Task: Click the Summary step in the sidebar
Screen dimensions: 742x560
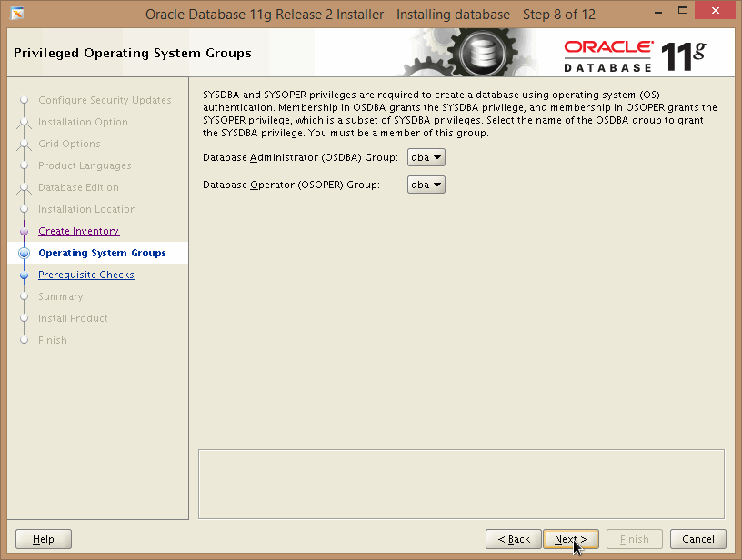Action: tap(60, 297)
